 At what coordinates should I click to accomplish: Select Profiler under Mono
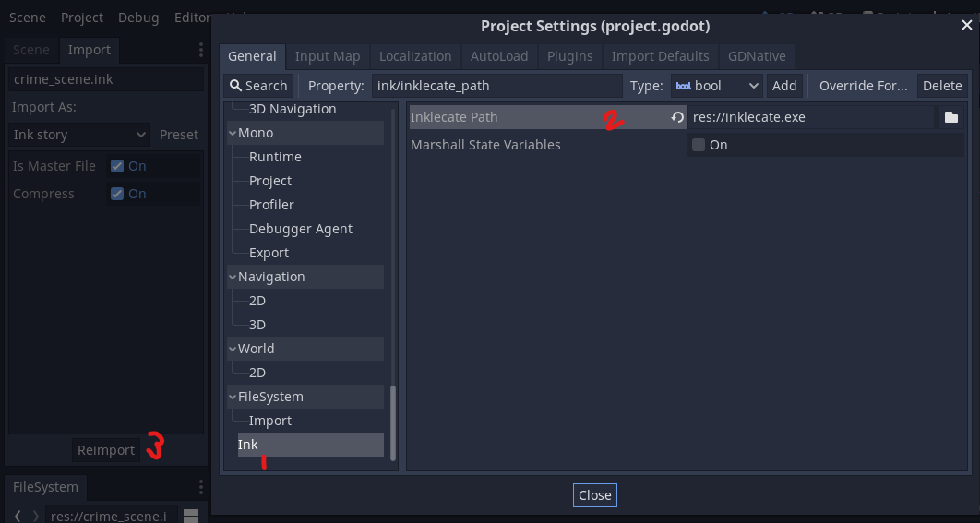click(271, 205)
